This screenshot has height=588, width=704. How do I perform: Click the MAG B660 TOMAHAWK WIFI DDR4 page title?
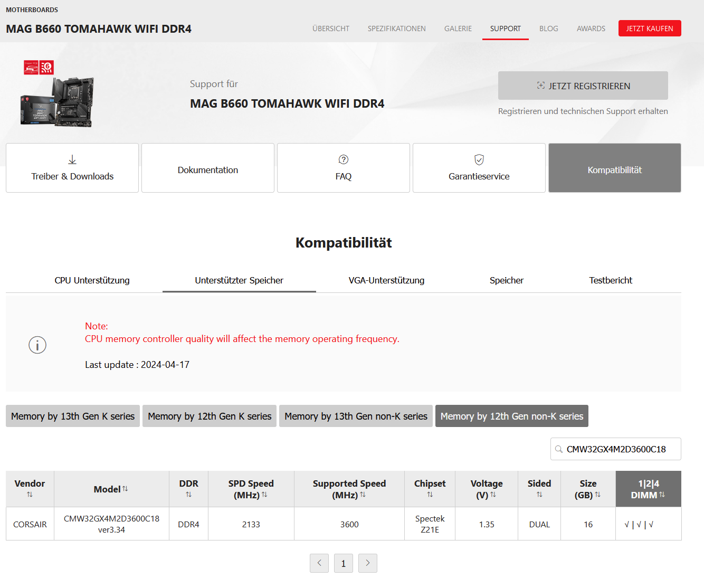[x=99, y=29]
